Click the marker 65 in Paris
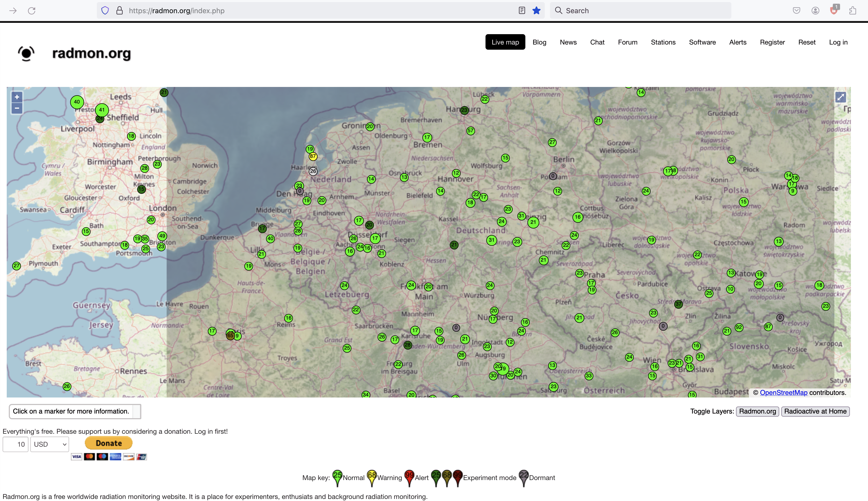The height and width of the screenshot is (501, 868). pos(230,335)
